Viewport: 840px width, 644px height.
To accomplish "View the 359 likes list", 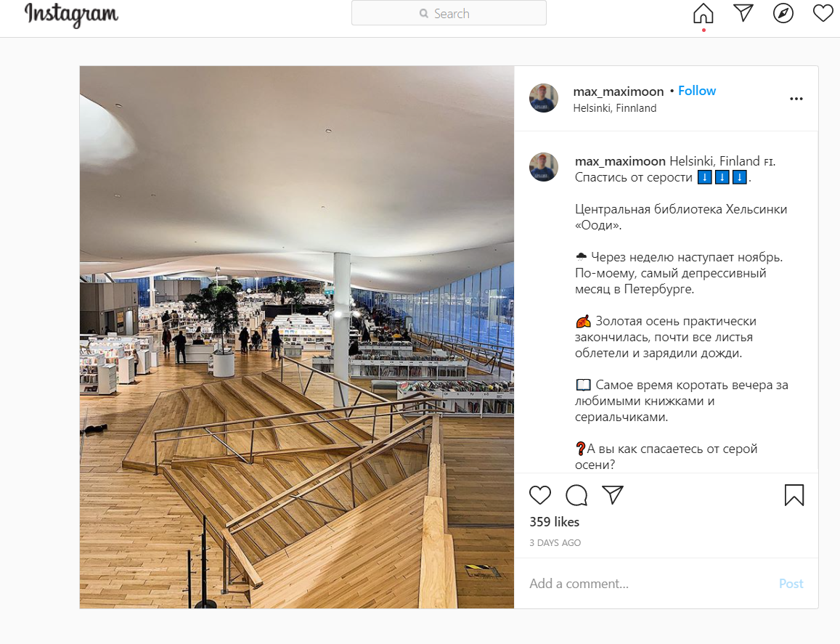I will coord(554,522).
